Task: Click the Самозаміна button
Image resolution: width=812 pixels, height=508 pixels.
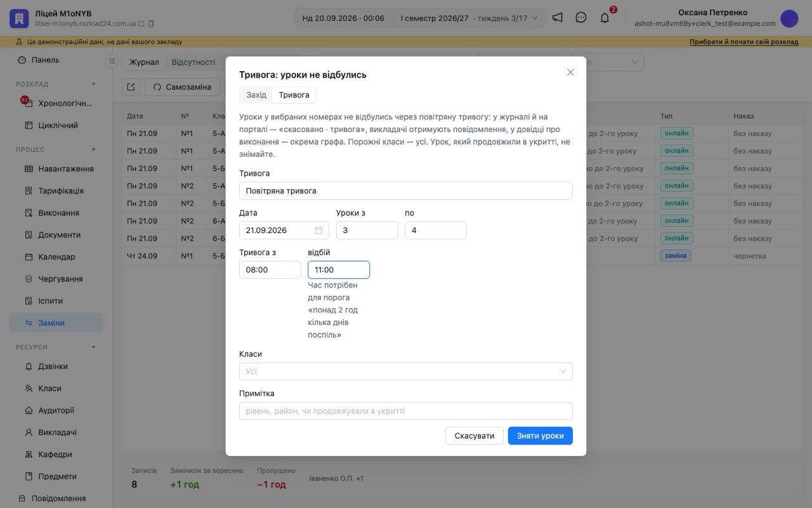Action: (x=183, y=87)
